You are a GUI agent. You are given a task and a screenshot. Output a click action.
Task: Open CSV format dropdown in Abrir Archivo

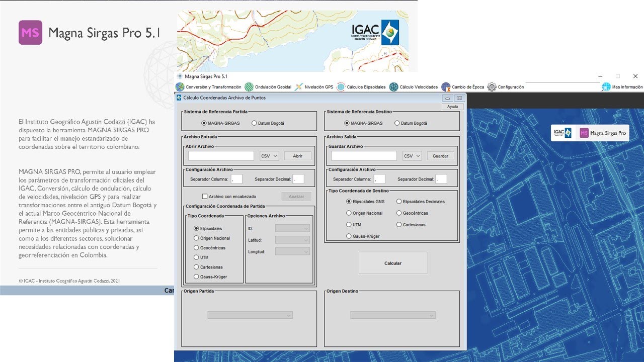[x=269, y=156]
